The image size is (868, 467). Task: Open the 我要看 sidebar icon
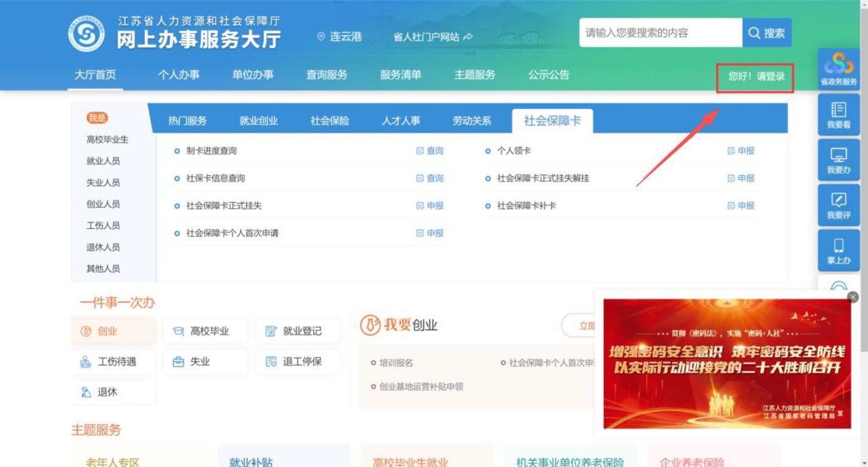pos(839,115)
